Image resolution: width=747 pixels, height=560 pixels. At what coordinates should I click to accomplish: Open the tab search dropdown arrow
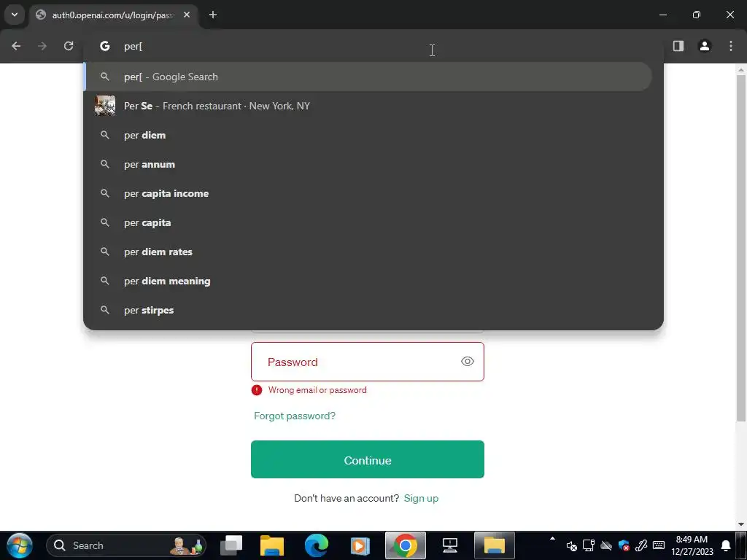[15, 15]
